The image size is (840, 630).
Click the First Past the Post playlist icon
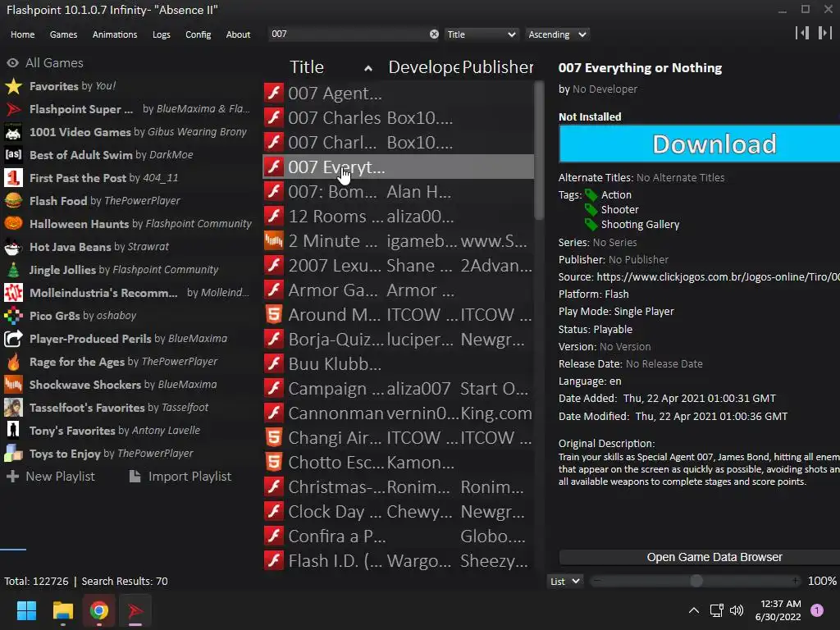tap(13, 178)
